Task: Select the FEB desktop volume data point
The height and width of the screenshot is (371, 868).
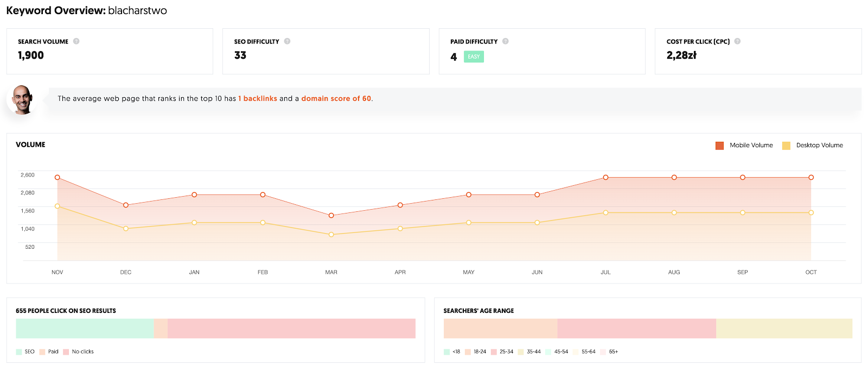Action: coord(263,223)
